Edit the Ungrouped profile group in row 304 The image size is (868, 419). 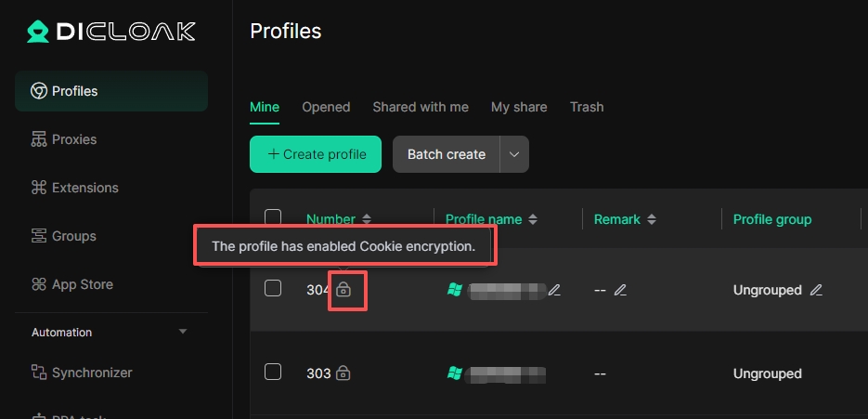tap(816, 290)
